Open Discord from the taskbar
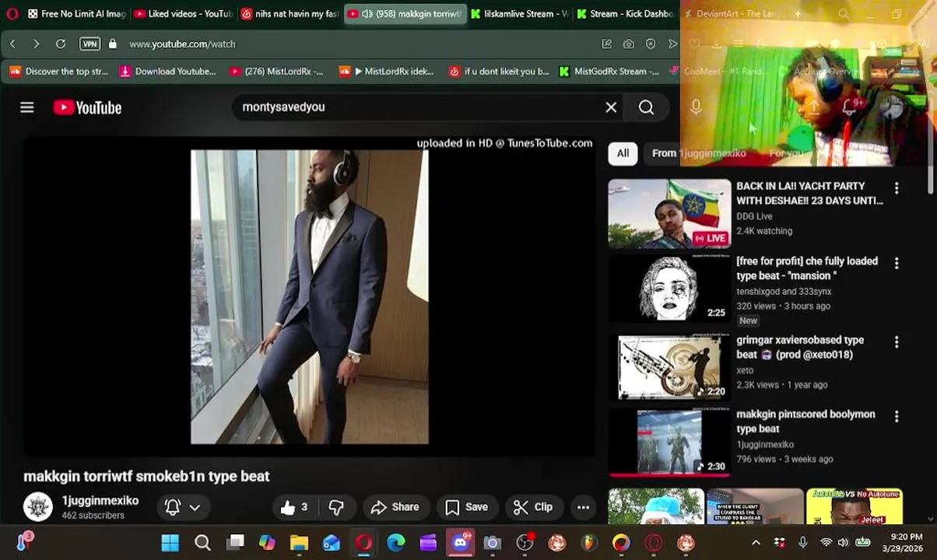 [460, 543]
